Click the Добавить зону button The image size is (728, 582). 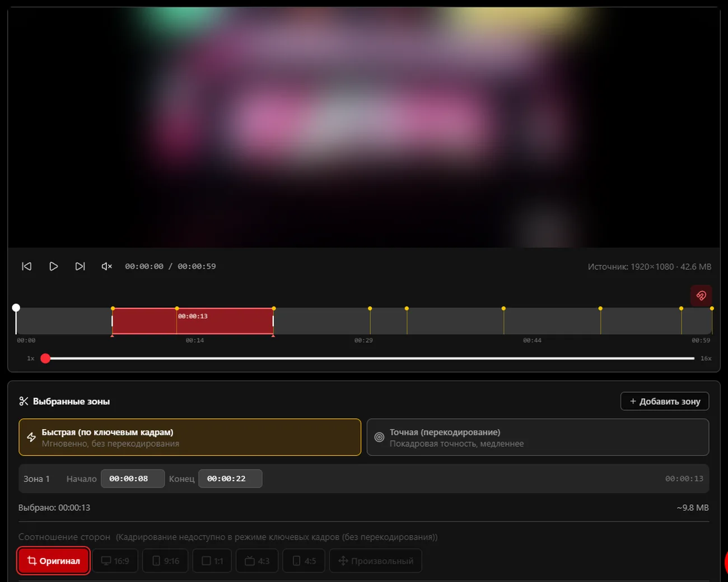pos(665,401)
